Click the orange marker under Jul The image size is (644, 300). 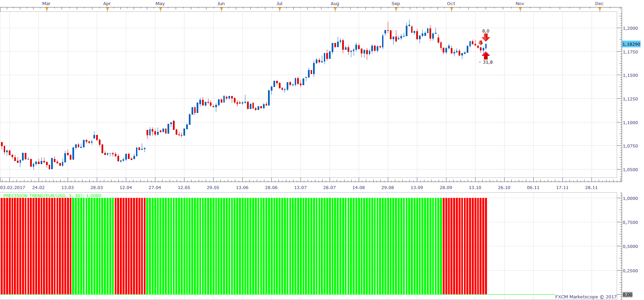[x=280, y=9]
